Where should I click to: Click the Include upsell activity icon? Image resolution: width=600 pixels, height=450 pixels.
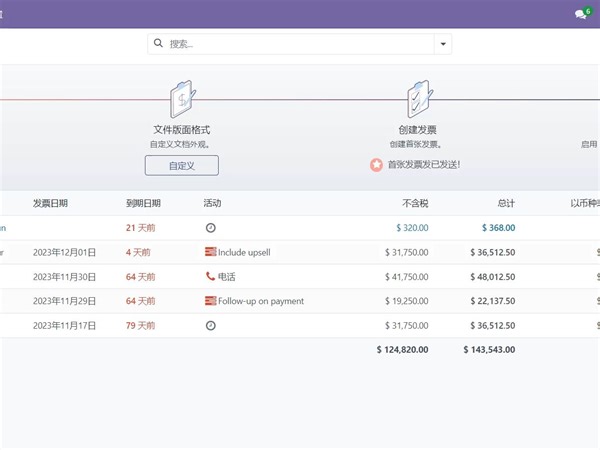pos(210,252)
